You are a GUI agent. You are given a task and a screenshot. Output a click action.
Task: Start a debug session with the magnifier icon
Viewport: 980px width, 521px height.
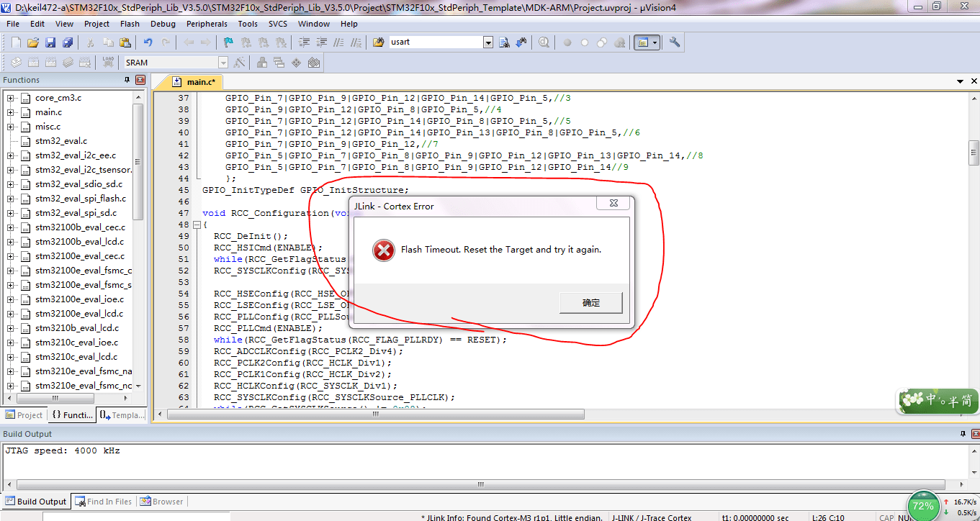tap(544, 42)
